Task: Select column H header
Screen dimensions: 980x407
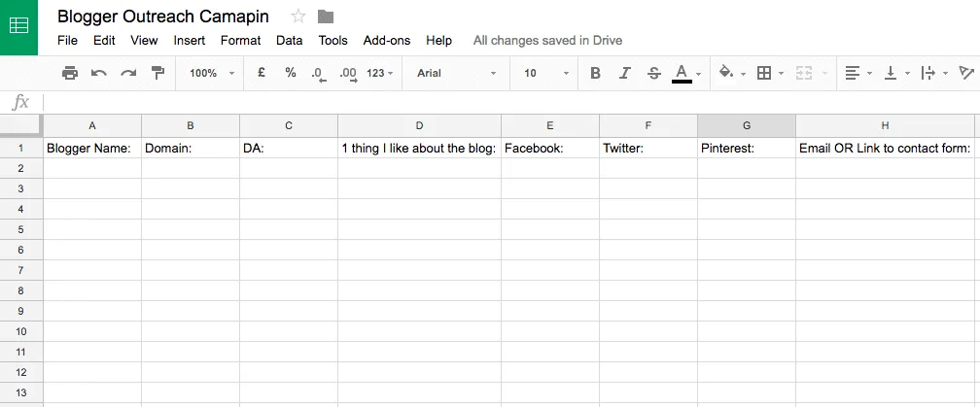Action: (885, 125)
